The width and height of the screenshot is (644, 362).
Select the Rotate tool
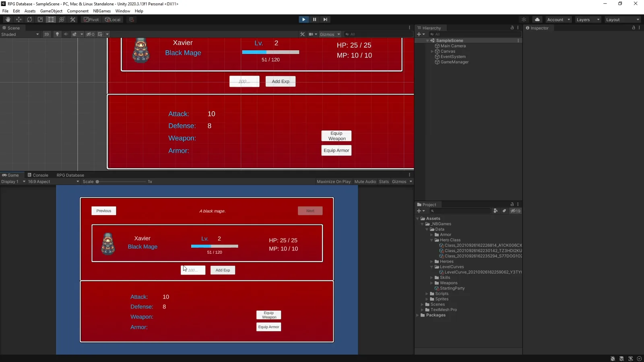pos(29,19)
